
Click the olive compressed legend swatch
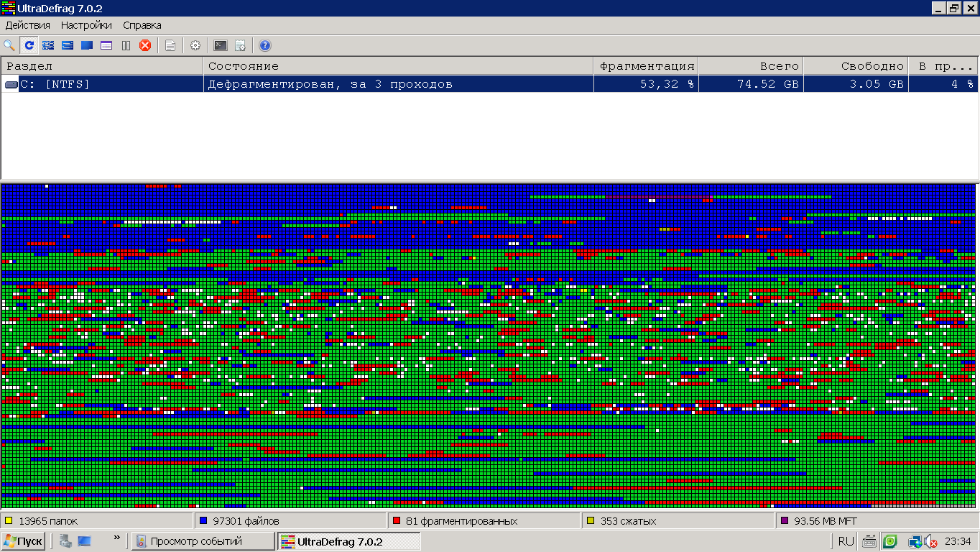(x=591, y=521)
